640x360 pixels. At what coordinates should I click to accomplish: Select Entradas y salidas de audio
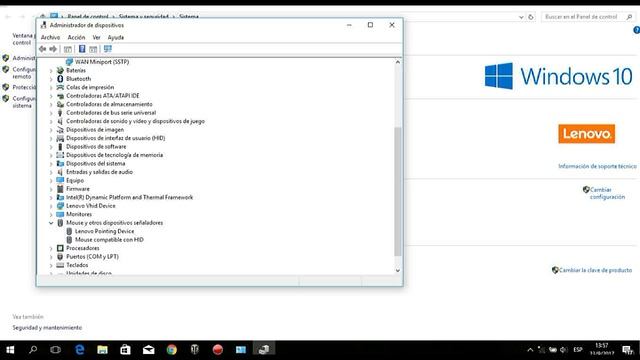click(99, 172)
